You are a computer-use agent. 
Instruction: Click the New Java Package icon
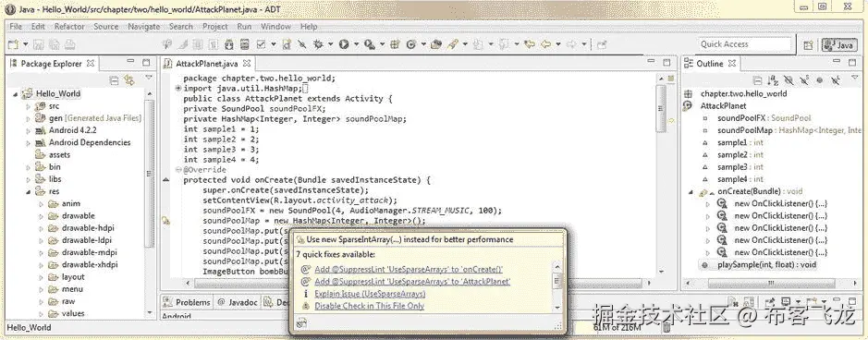pos(395,44)
